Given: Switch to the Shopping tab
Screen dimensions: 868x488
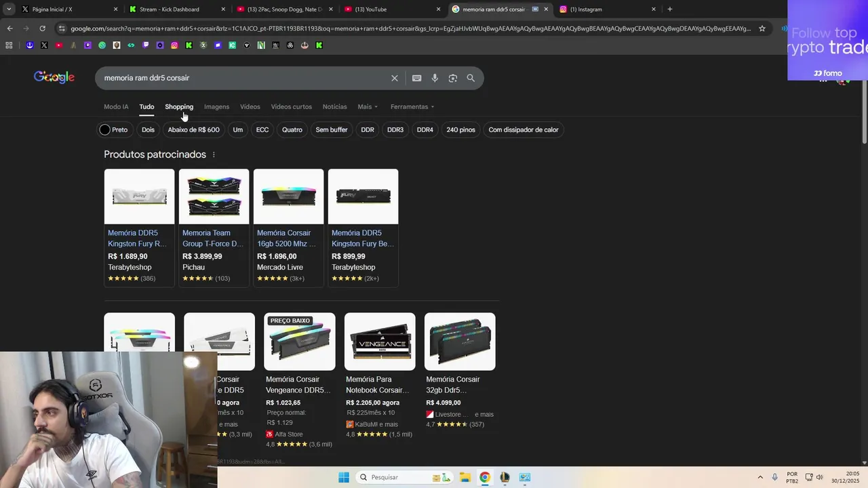Looking at the screenshot, I should [x=179, y=106].
